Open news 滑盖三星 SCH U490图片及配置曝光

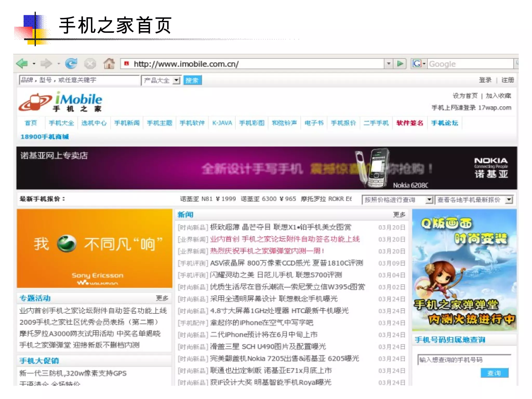pyautogui.click(x=268, y=347)
